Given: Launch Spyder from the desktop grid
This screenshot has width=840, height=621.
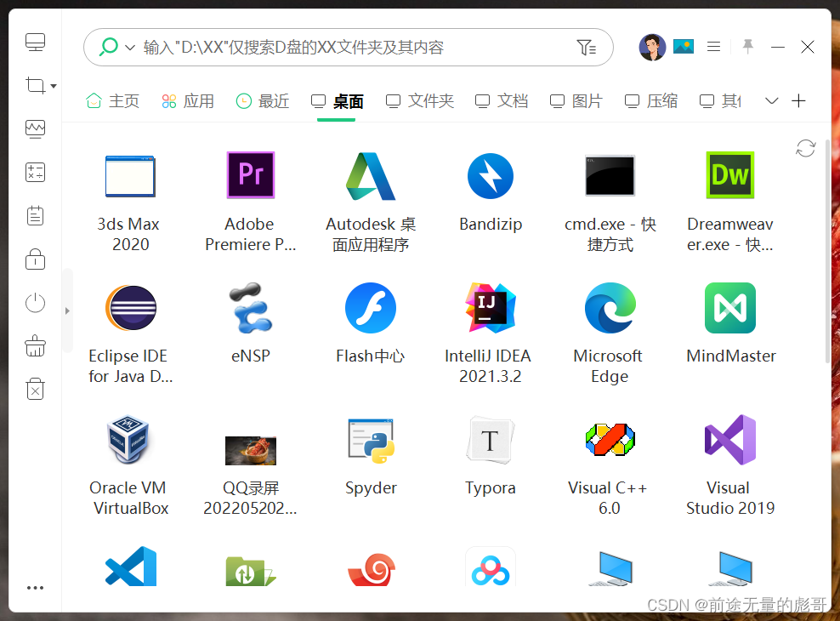Looking at the screenshot, I should [x=371, y=441].
